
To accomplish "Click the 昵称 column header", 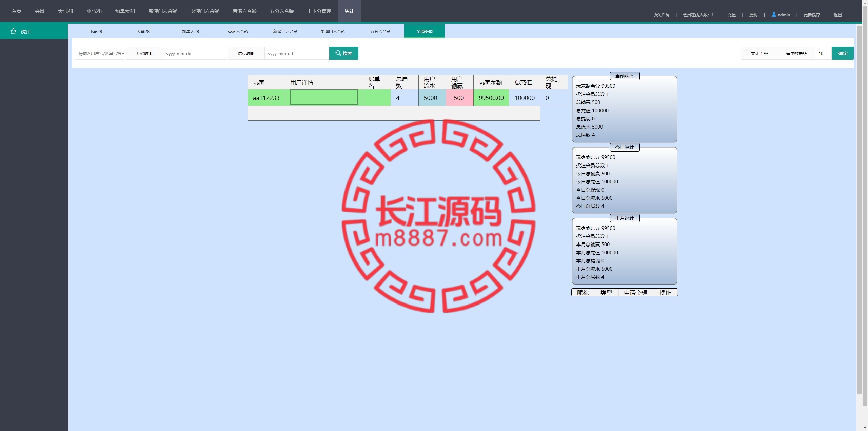I will 583,292.
